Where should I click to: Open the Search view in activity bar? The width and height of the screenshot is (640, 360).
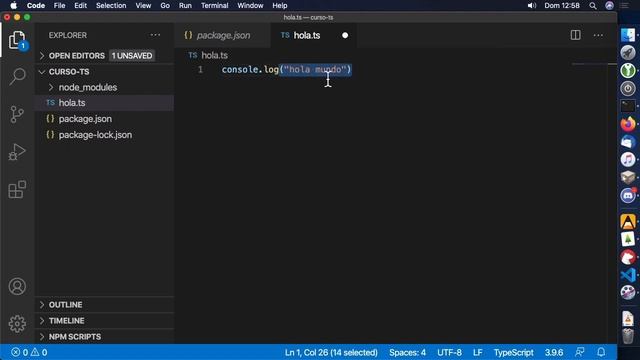(x=17, y=76)
